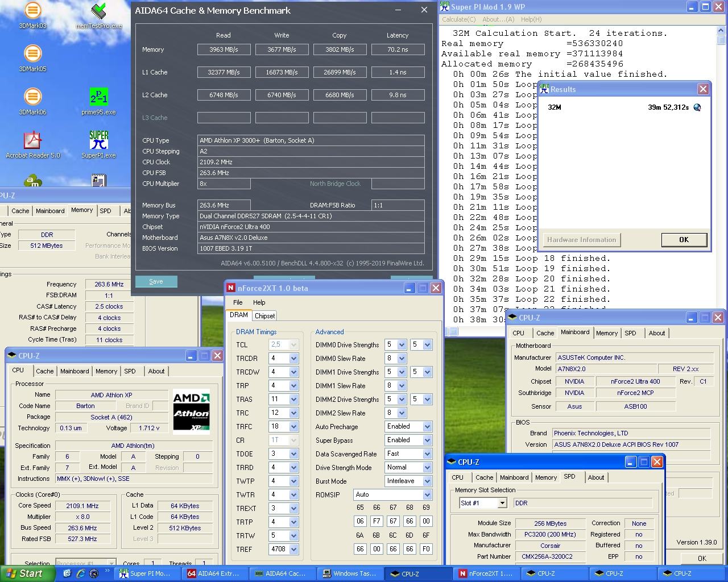This screenshot has width=728, height=582.
Task: Launch prime95.exe desktop icon
Action: point(98,102)
